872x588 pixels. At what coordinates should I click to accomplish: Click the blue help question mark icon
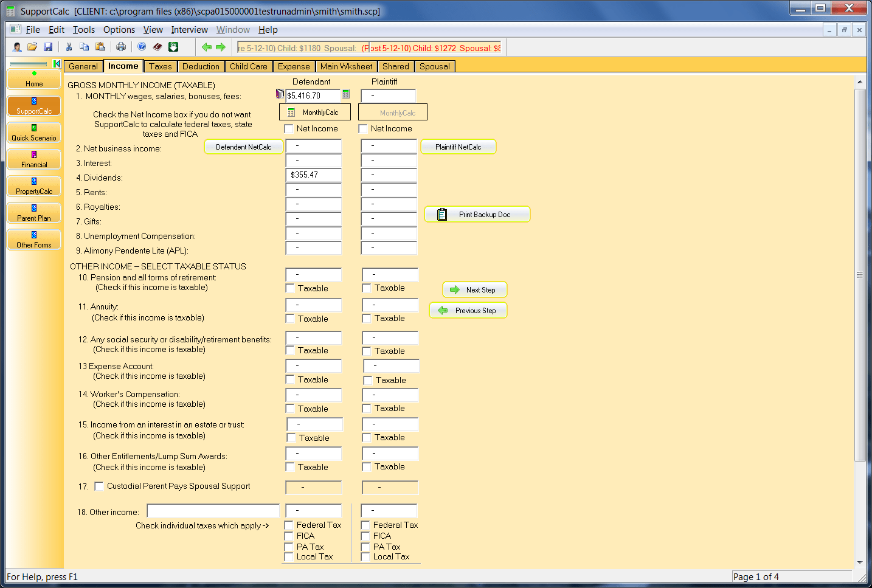click(142, 47)
